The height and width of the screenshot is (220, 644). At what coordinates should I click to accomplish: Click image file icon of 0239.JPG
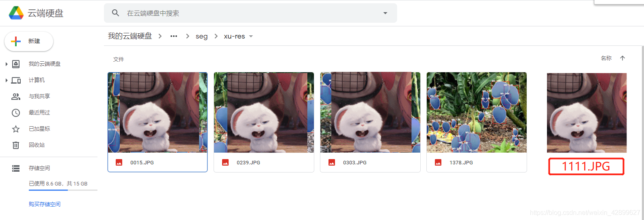(x=225, y=162)
